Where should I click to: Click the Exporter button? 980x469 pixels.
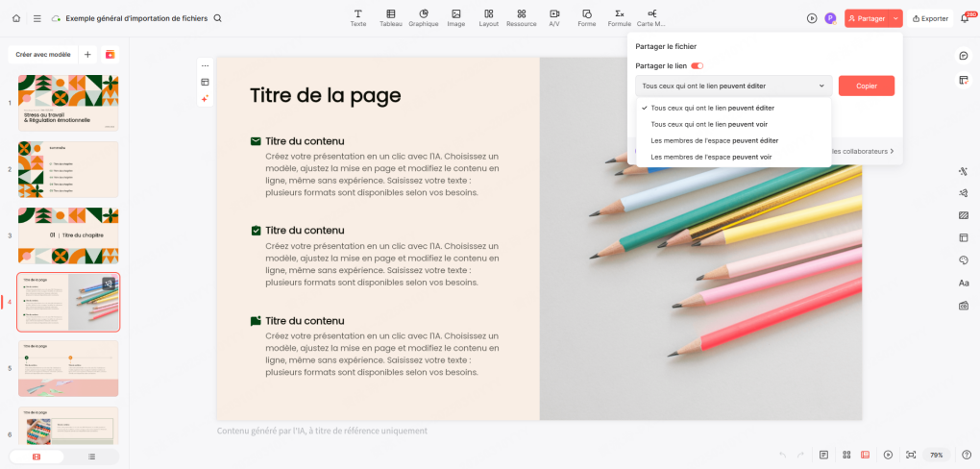[x=930, y=18]
